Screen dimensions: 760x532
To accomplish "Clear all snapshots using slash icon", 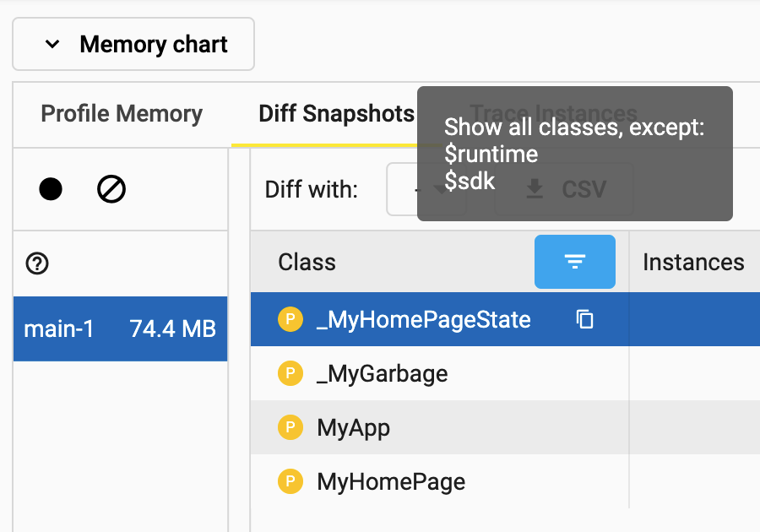I will pyautogui.click(x=111, y=189).
